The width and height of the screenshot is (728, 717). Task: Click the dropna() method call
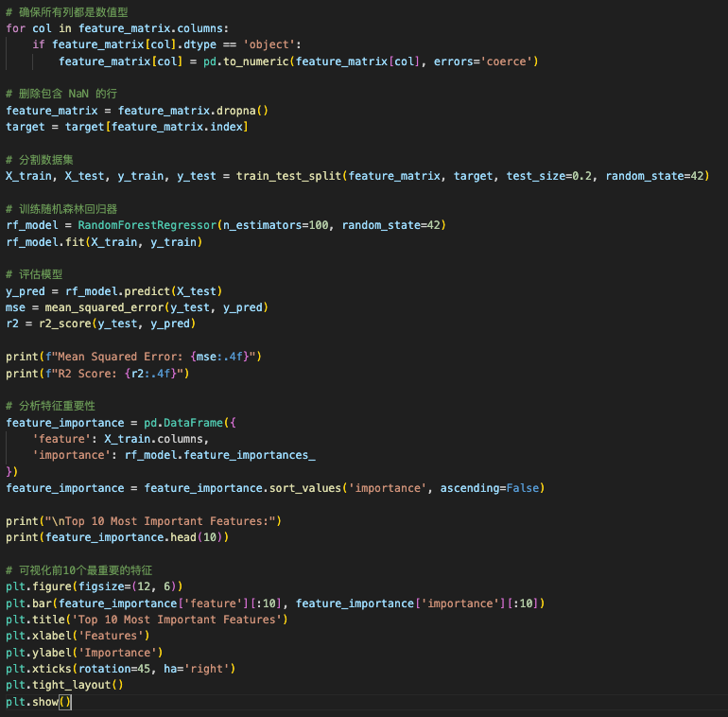[242, 111]
